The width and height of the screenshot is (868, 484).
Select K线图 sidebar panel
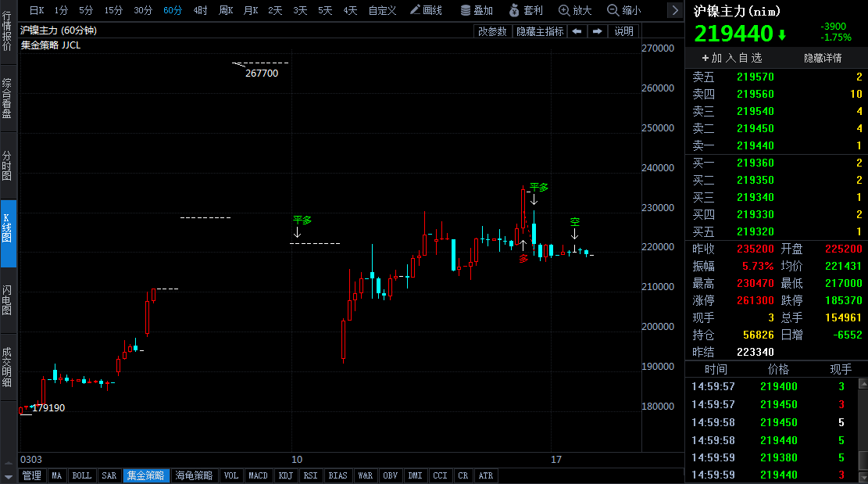tap(8, 232)
